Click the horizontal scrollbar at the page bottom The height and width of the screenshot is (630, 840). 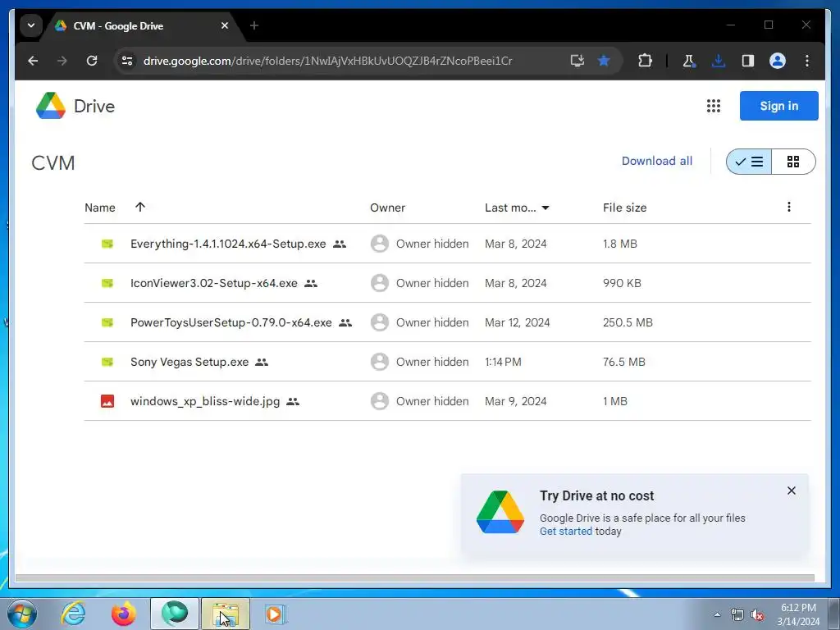[x=414, y=577]
